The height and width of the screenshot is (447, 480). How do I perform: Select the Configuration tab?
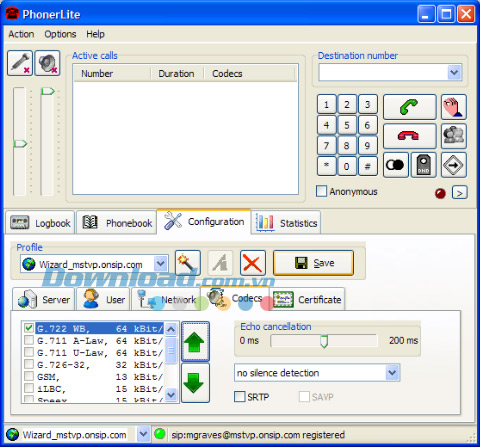[x=204, y=221]
